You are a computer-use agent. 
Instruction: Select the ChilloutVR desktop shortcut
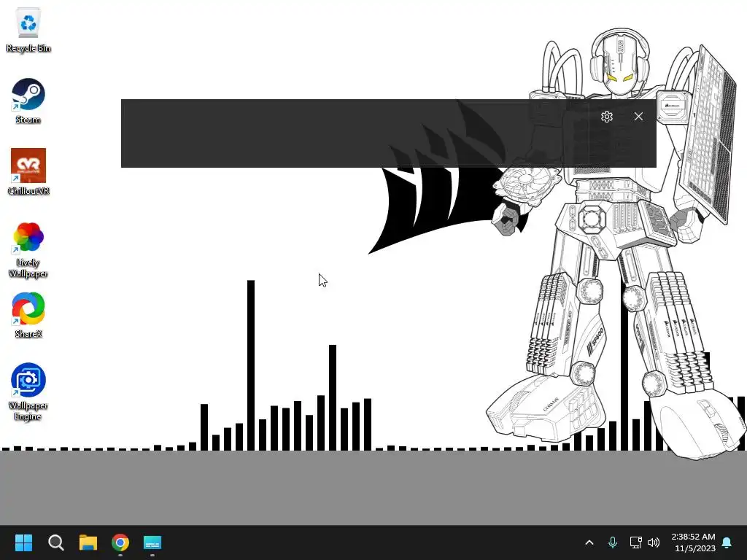tap(28, 172)
